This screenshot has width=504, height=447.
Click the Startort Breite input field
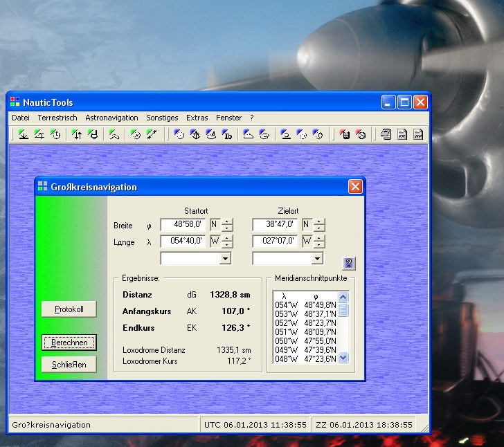click(183, 224)
